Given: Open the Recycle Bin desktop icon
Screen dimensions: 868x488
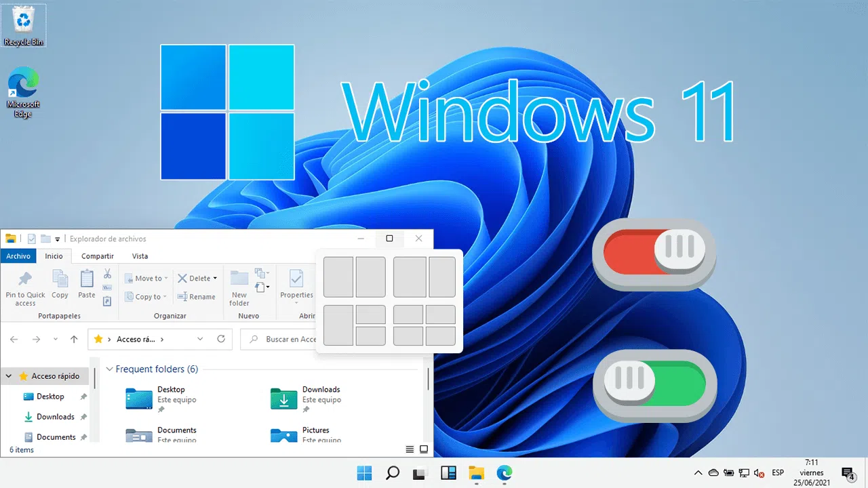Looking at the screenshot, I should pyautogui.click(x=24, y=26).
